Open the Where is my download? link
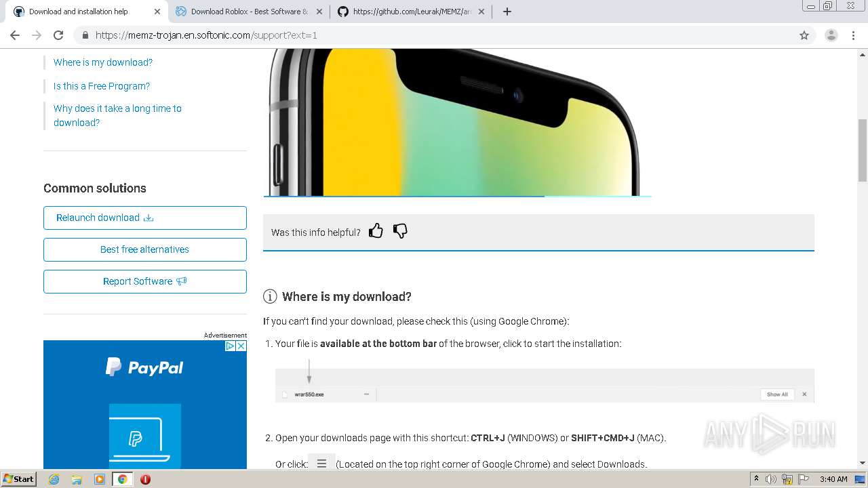The width and height of the screenshot is (868, 488). coord(103,62)
